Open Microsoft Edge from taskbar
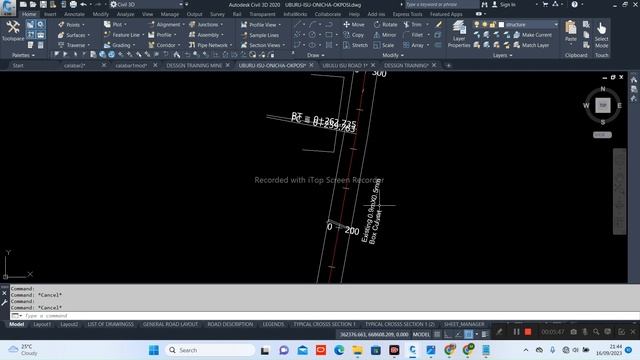The height and width of the screenshot is (360, 640). [339, 350]
